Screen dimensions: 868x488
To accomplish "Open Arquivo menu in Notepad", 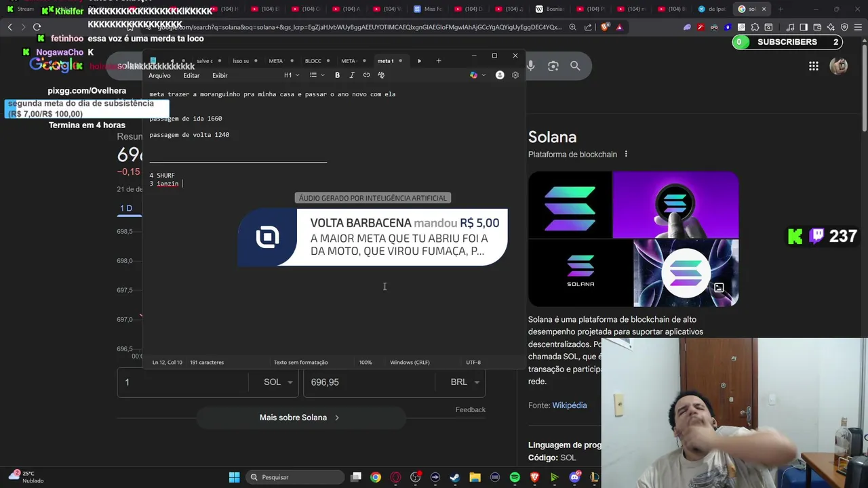I will click(160, 75).
